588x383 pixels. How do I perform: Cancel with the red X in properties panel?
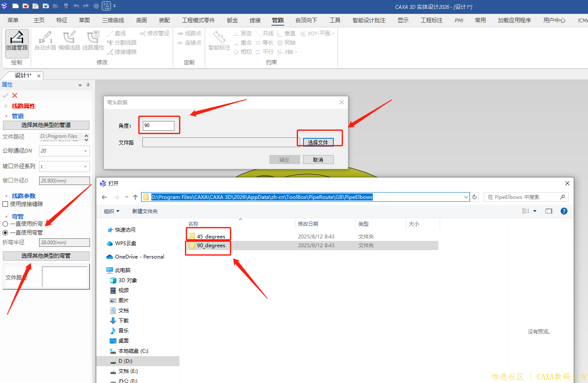click(x=15, y=95)
